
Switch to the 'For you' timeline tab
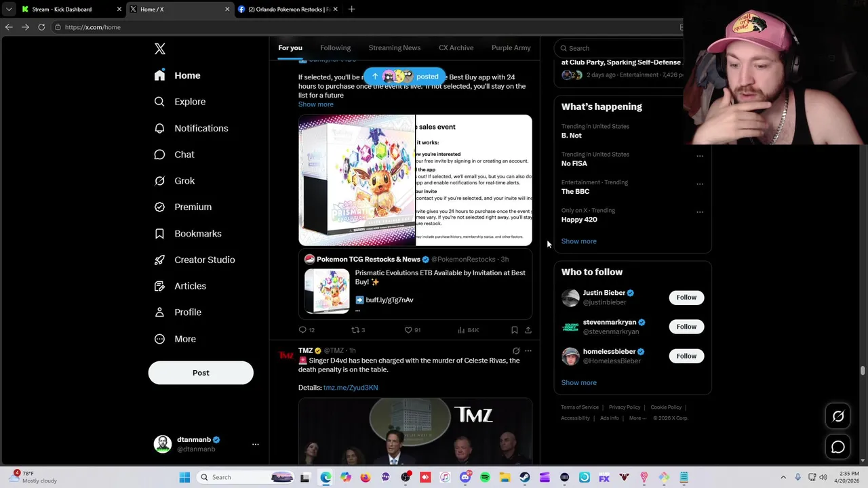[290, 48]
